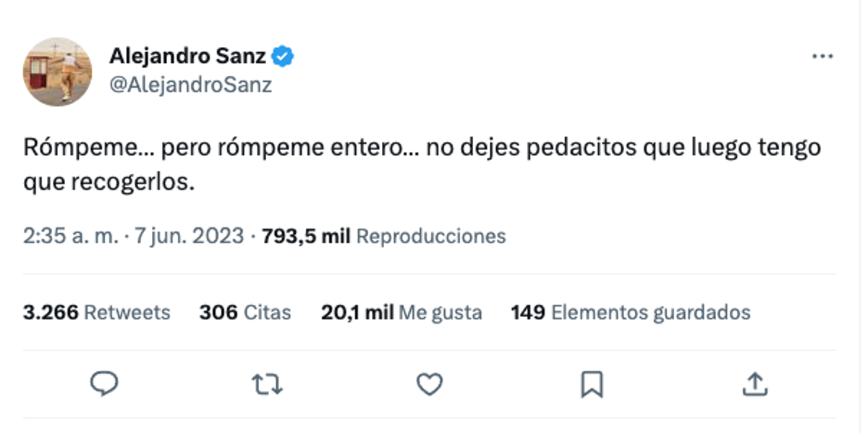Image resolution: width=868 pixels, height=433 pixels.
Task: Open the @AlejandroSanz handle link
Action: pyautogui.click(x=190, y=85)
